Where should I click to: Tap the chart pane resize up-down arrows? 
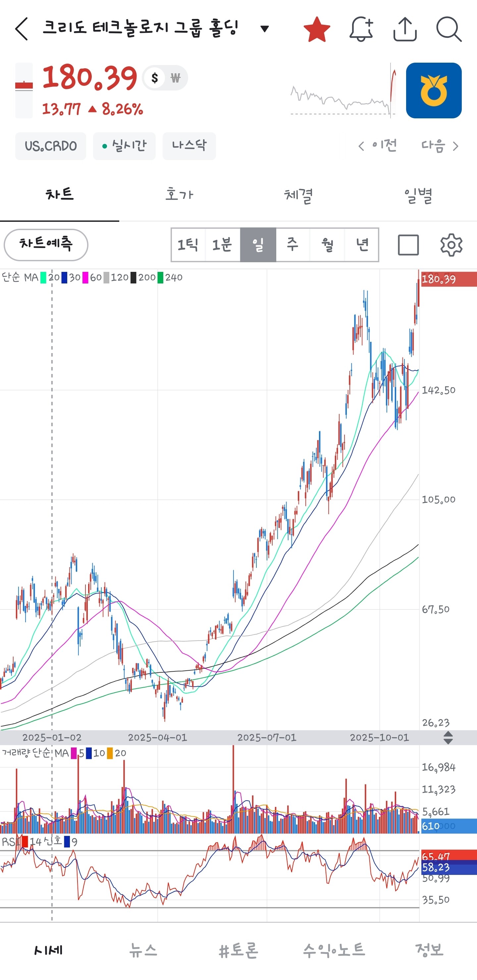[x=448, y=737]
